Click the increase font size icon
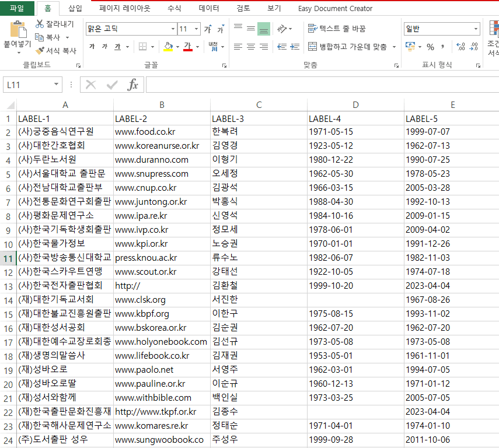 (208, 29)
